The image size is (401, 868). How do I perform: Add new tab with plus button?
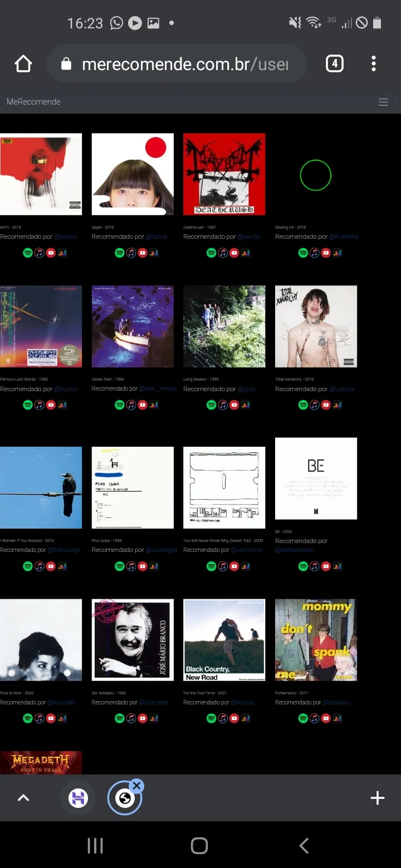378,798
